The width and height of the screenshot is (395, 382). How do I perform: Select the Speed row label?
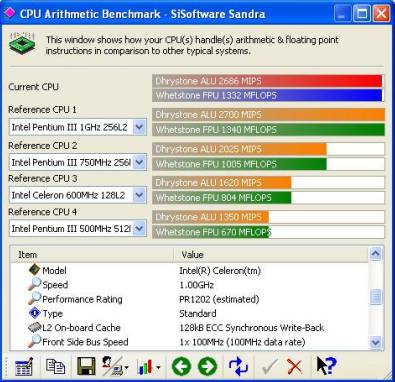click(x=55, y=285)
